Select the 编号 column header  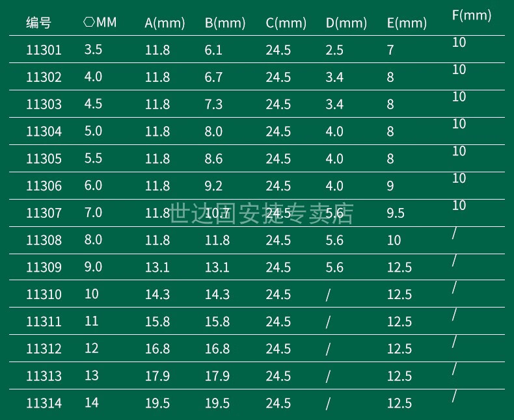pyautogui.click(x=38, y=23)
